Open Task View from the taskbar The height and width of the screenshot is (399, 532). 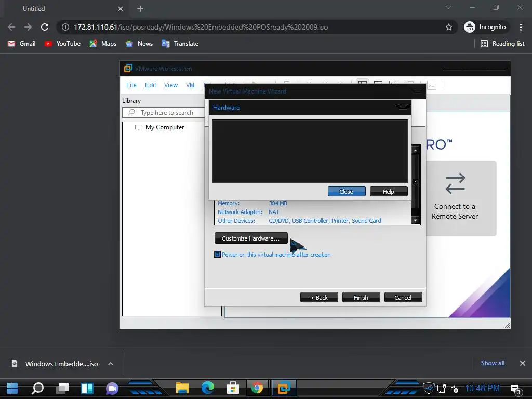(62, 388)
